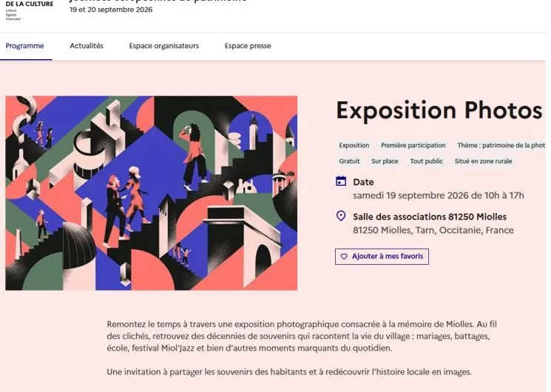This screenshot has height=392, width=551.
Task: Click the Thème patrimoine tag
Action: pos(501,145)
